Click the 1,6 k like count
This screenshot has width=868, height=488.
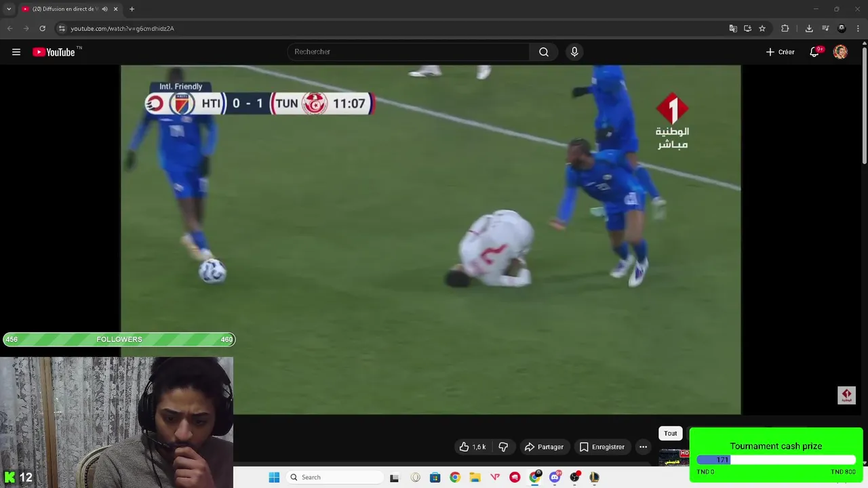tap(479, 447)
